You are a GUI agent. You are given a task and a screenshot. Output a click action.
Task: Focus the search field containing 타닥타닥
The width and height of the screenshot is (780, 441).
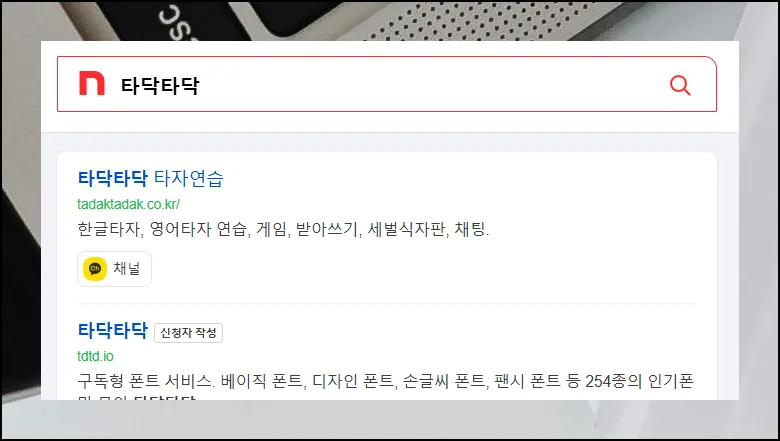[387, 84]
